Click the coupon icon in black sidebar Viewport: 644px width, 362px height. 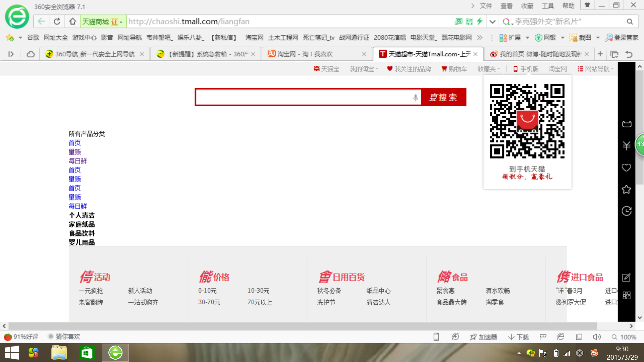(x=627, y=124)
